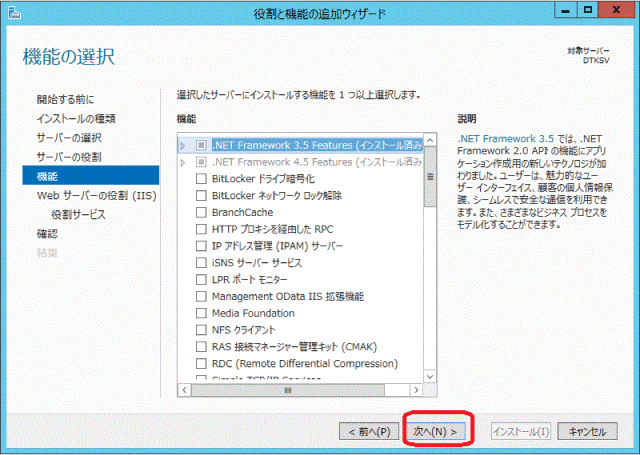Enable BitLocker ドライブ暗号化 checkbox
Screen dimensions: 640x455
point(201,179)
